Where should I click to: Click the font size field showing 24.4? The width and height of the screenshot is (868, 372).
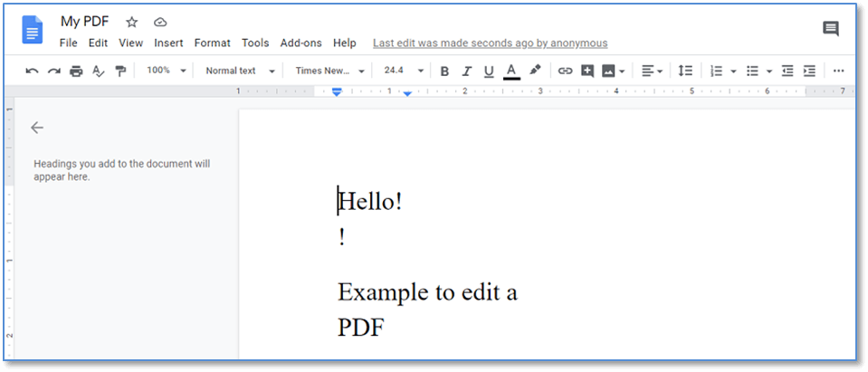coord(395,71)
